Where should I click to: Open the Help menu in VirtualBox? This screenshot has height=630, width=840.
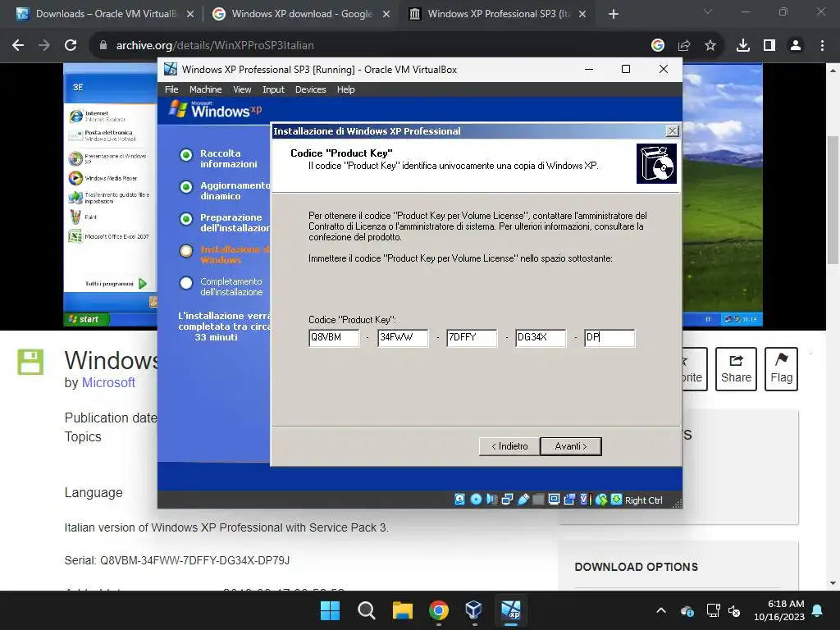tap(345, 89)
